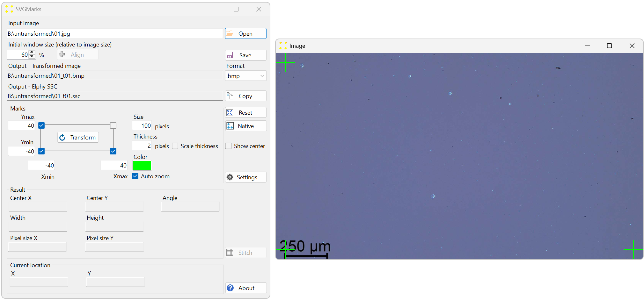The image size is (644, 299).
Task: Click the top-left green cross mark in image
Action: coord(285,62)
